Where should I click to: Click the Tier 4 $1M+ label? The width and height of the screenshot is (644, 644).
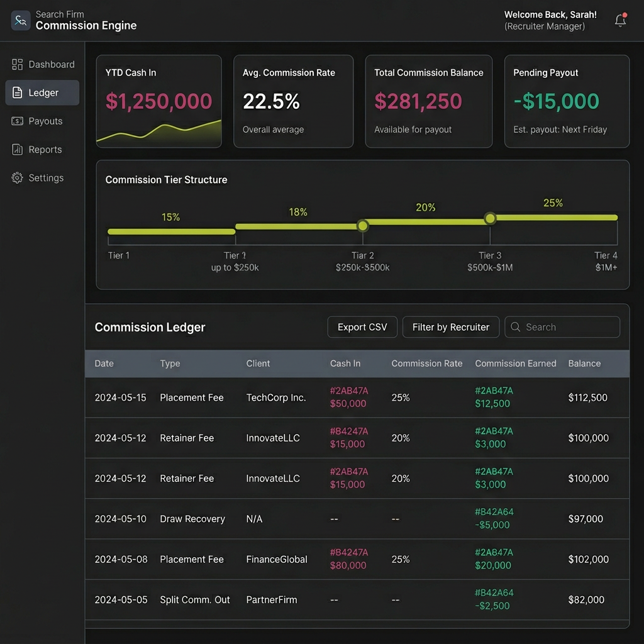coord(606,261)
